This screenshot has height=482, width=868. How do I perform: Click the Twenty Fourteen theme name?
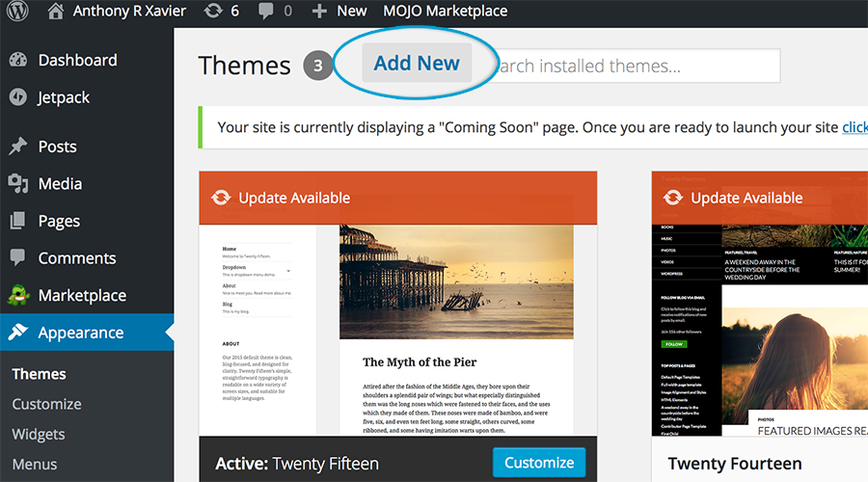point(735,463)
